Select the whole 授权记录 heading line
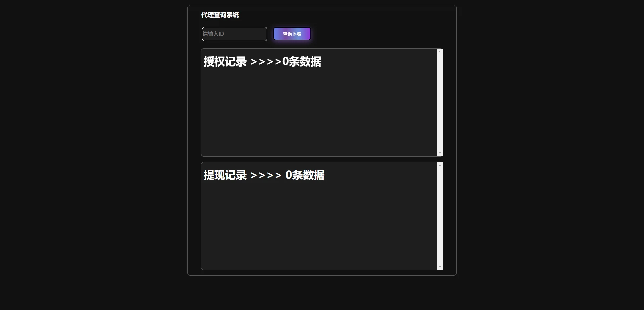Viewport: 644px width, 310px height. pos(262,62)
